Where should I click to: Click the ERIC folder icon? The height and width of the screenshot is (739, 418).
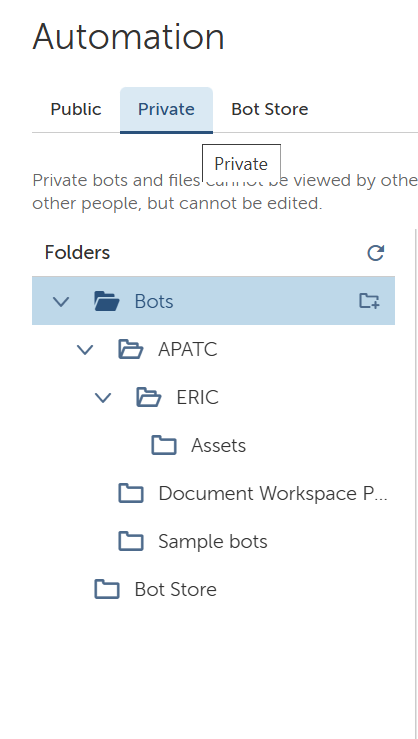pyautogui.click(x=148, y=397)
